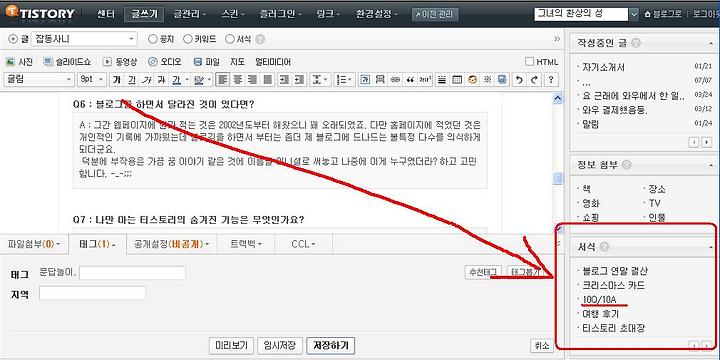This screenshot has width=720, height=360.
Task: Open the line spacing dropdown
Action: click(320, 79)
